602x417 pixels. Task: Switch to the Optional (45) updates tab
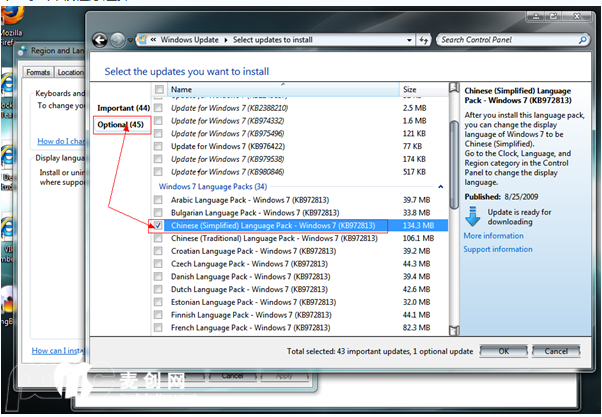pos(121,125)
